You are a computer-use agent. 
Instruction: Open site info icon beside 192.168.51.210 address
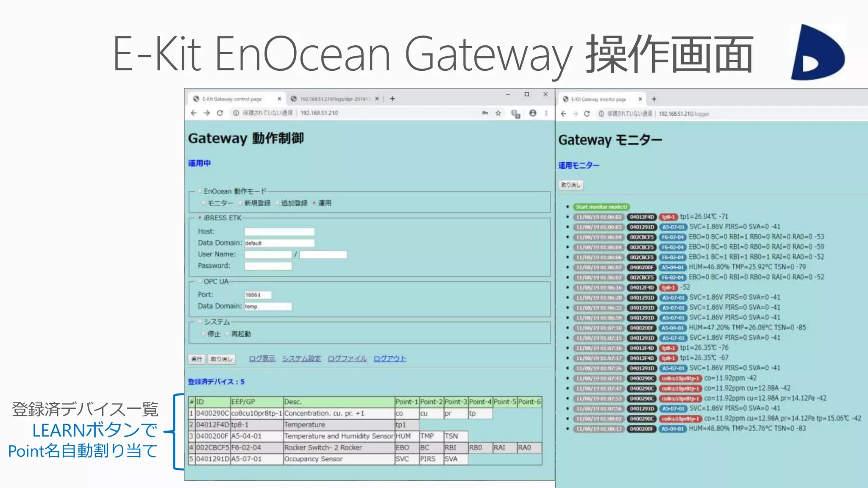(x=236, y=113)
